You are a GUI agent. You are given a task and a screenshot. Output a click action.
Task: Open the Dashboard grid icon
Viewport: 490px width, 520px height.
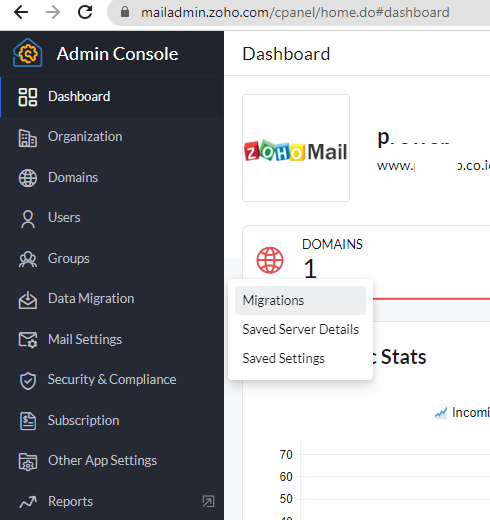28,97
